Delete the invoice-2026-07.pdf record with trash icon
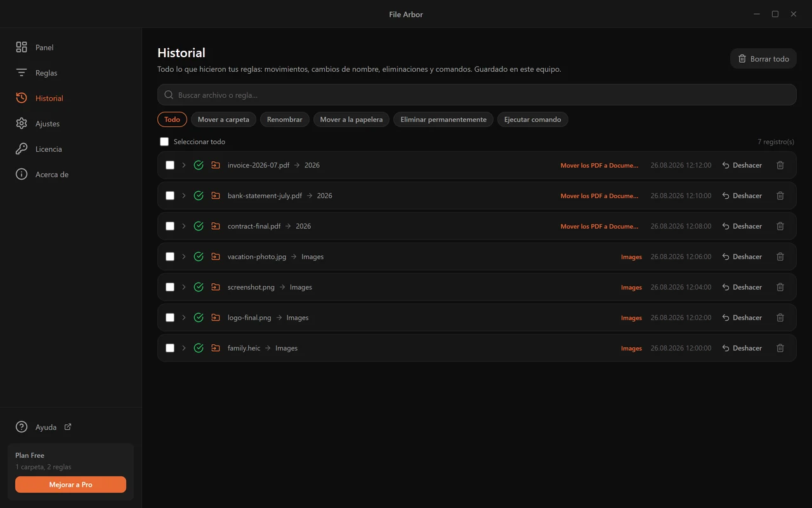The width and height of the screenshot is (812, 508). tap(780, 165)
